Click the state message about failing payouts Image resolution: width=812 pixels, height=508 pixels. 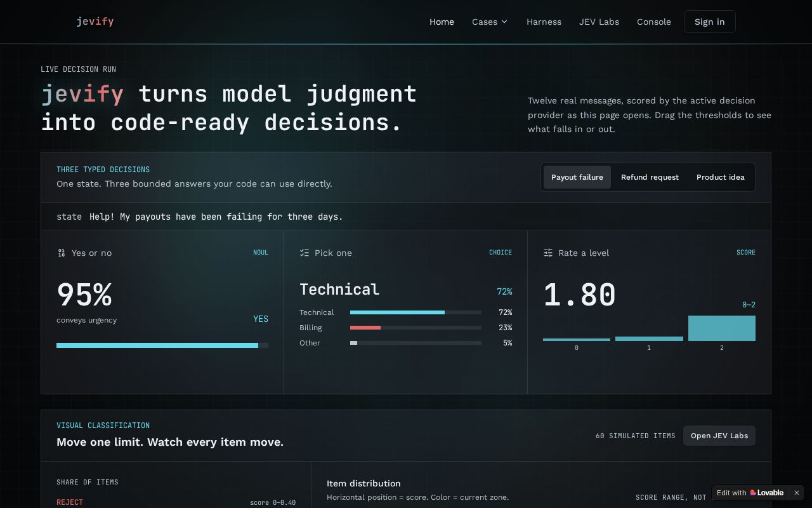216,217
